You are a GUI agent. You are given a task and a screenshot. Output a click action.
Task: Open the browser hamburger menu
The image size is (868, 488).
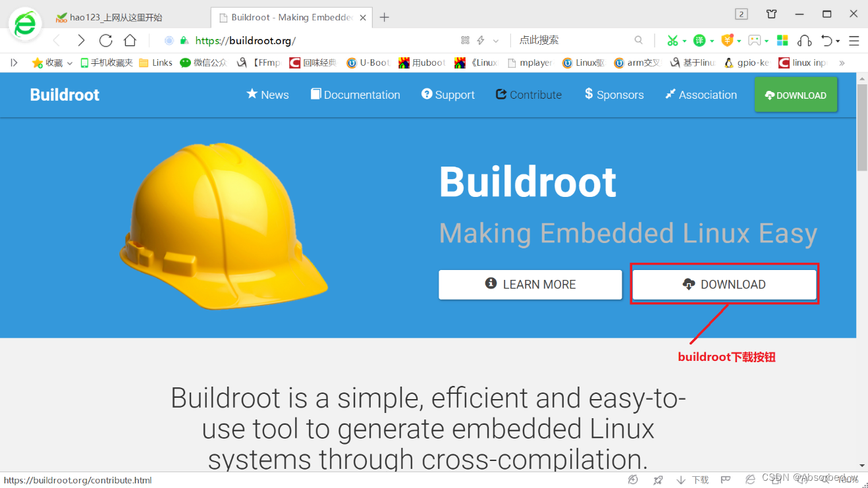click(854, 40)
